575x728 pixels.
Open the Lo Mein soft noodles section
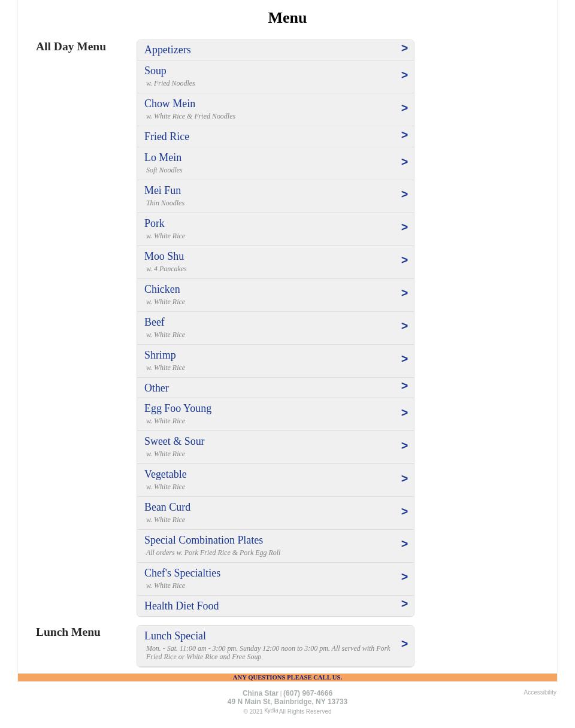point(163,157)
